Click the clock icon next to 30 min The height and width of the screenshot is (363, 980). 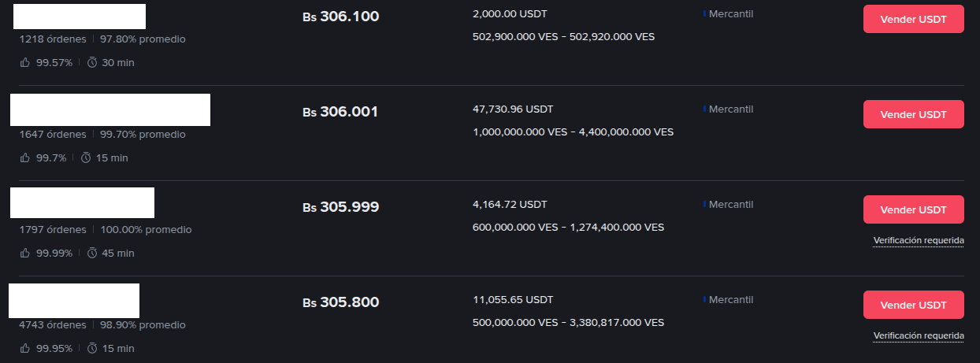92,62
